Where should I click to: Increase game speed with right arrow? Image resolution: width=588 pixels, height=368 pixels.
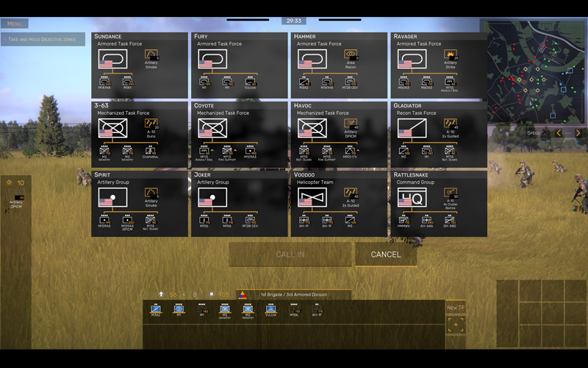[x=578, y=133]
